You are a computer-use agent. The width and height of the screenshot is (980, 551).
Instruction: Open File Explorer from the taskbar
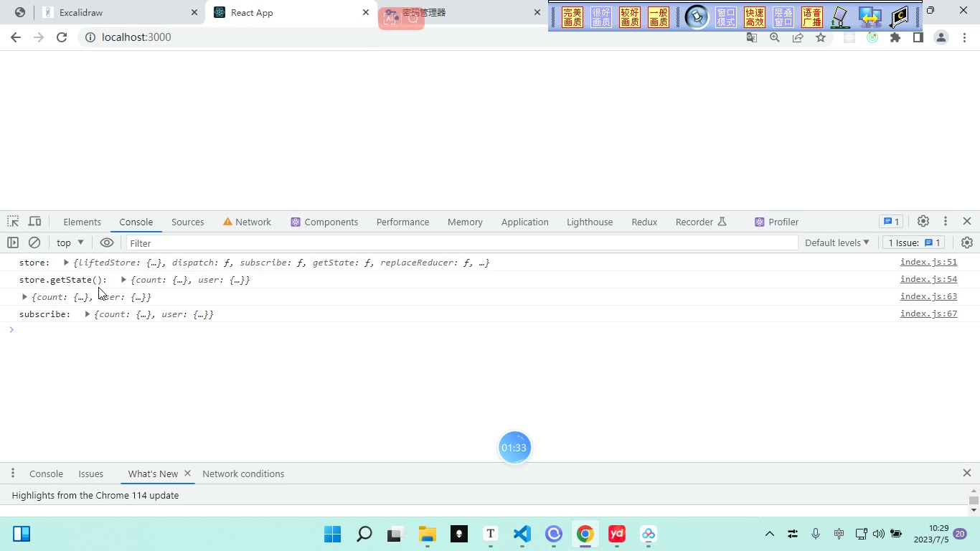[x=428, y=534]
